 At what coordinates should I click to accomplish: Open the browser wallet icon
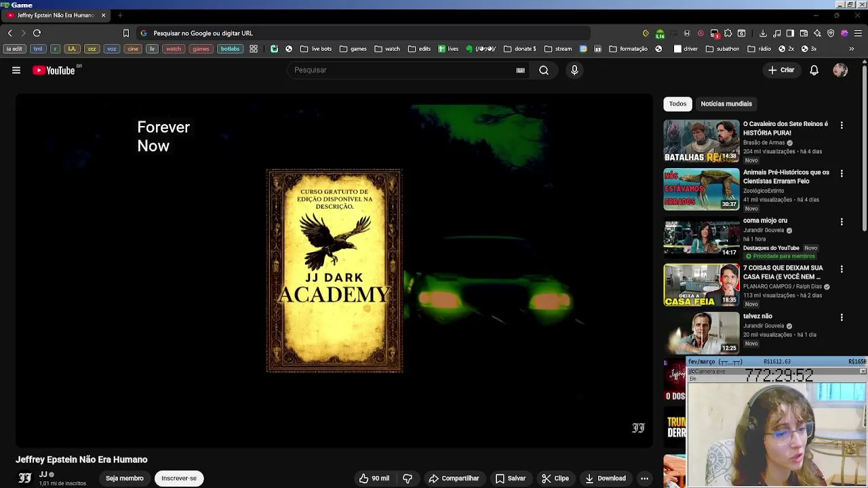coord(804,33)
